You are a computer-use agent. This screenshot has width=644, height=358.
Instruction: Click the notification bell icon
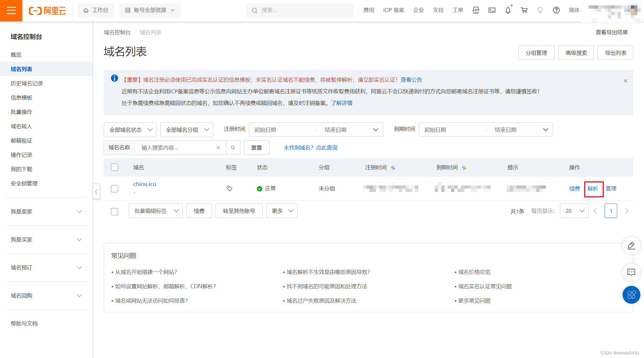point(508,10)
